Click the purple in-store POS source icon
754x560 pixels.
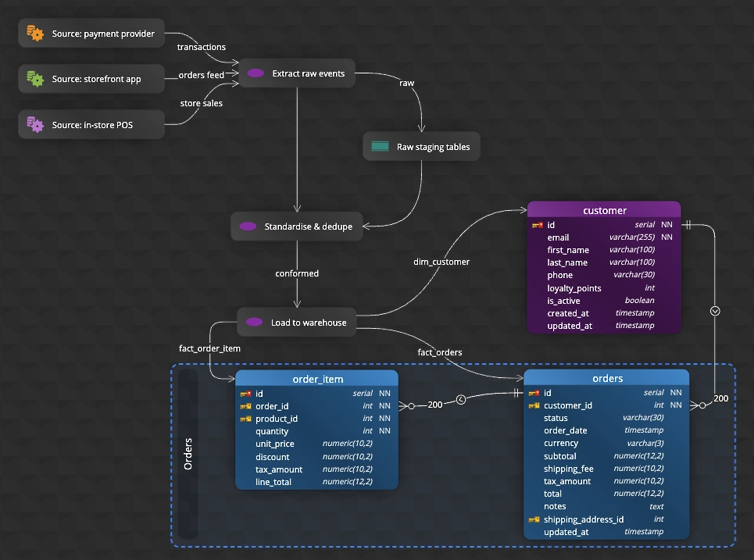pyautogui.click(x=35, y=124)
